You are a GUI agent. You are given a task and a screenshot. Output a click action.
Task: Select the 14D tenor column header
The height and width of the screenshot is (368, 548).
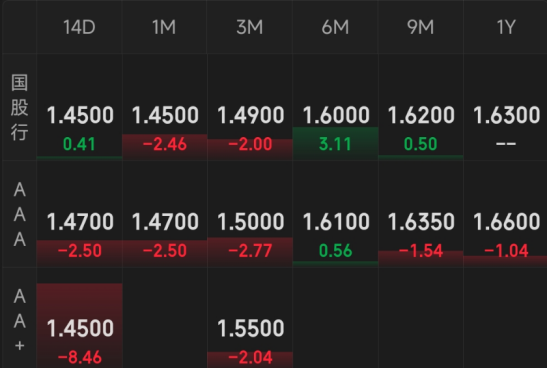click(79, 27)
